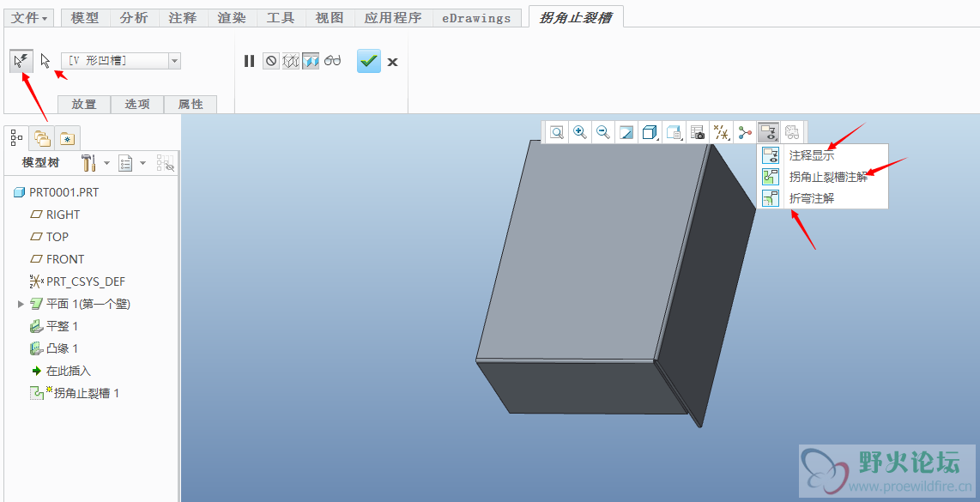Cancel the feature with X button
This screenshot has width=980, height=502.
(x=392, y=61)
